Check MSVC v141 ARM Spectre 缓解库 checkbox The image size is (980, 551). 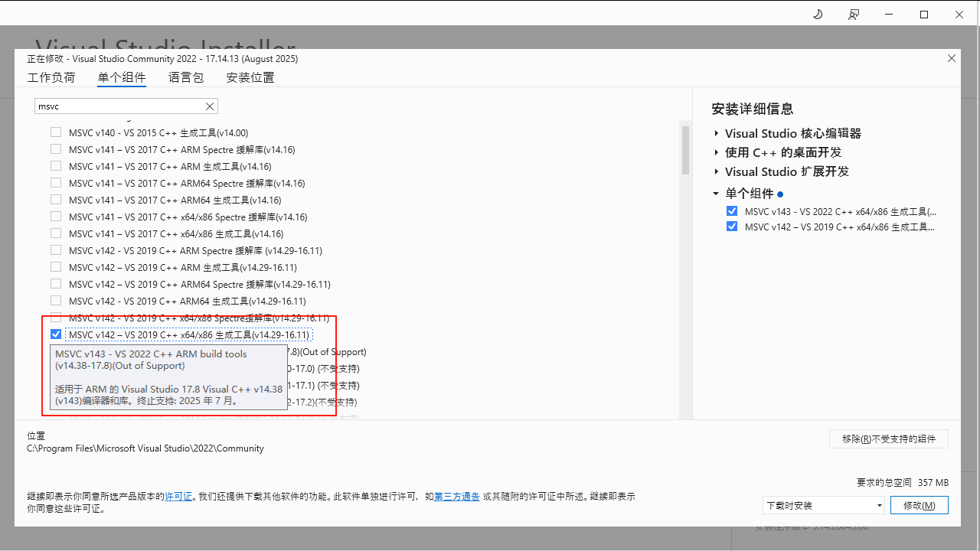tap(56, 149)
